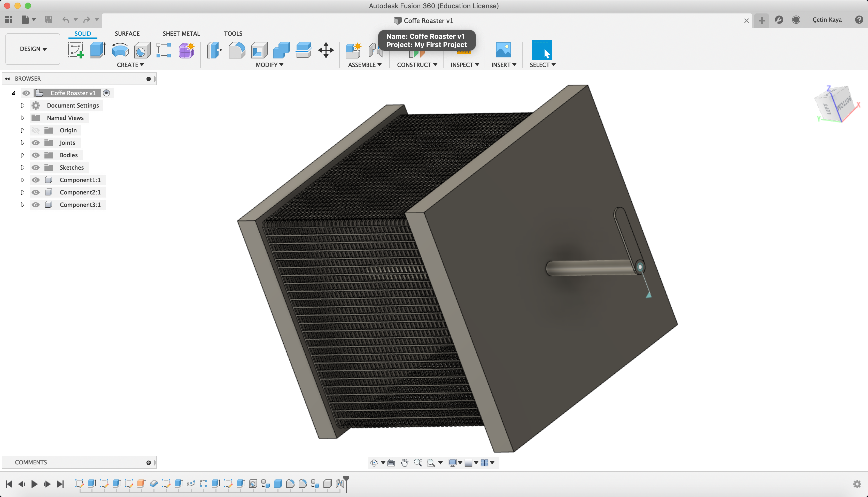Activate Coffe Roaster v1 radio button
This screenshot has width=868, height=497.
106,93
